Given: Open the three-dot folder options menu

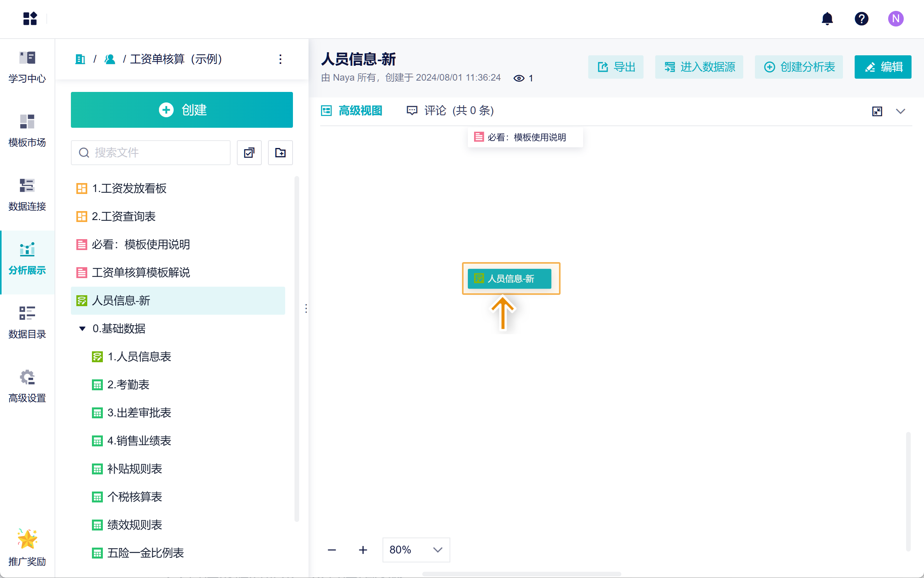Looking at the screenshot, I should (280, 59).
